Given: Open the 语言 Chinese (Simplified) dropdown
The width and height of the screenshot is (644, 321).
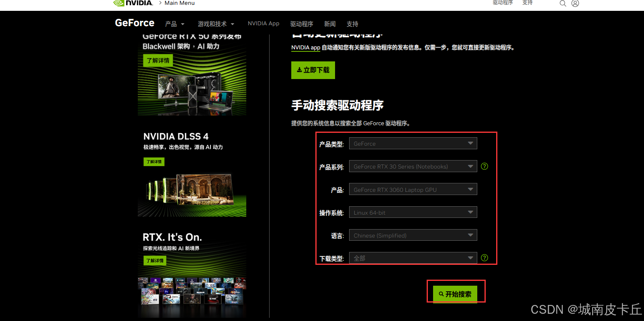Looking at the screenshot, I should pyautogui.click(x=413, y=235).
